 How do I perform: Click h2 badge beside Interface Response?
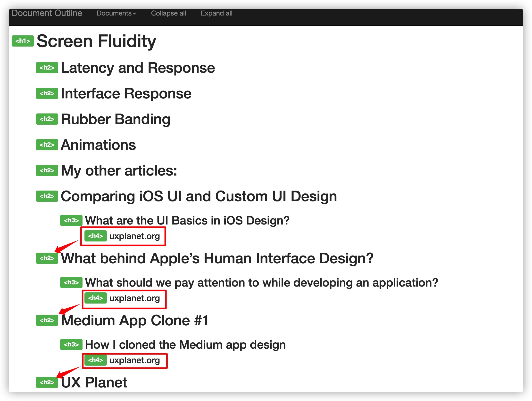(47, 93)
